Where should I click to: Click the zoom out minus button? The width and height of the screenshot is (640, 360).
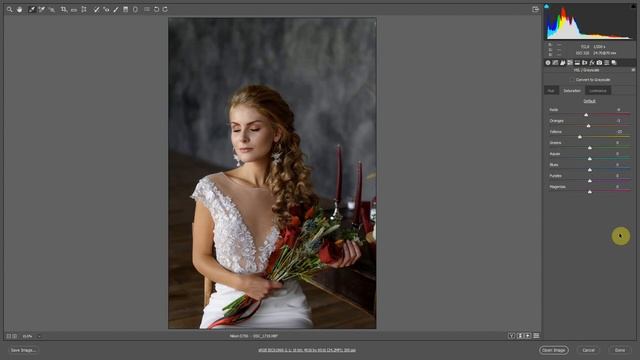[9, 336]
